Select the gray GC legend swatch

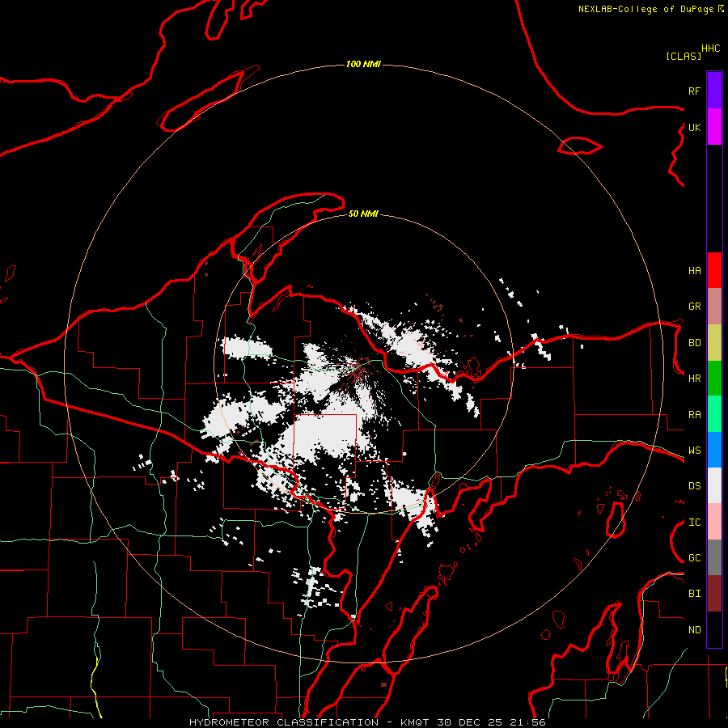tap(714, 557)
